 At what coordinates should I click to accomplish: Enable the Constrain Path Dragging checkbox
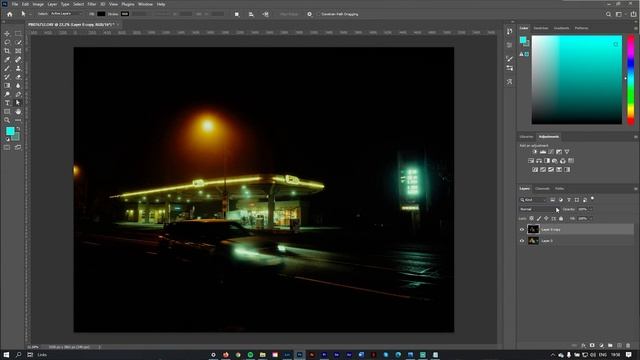318,14
